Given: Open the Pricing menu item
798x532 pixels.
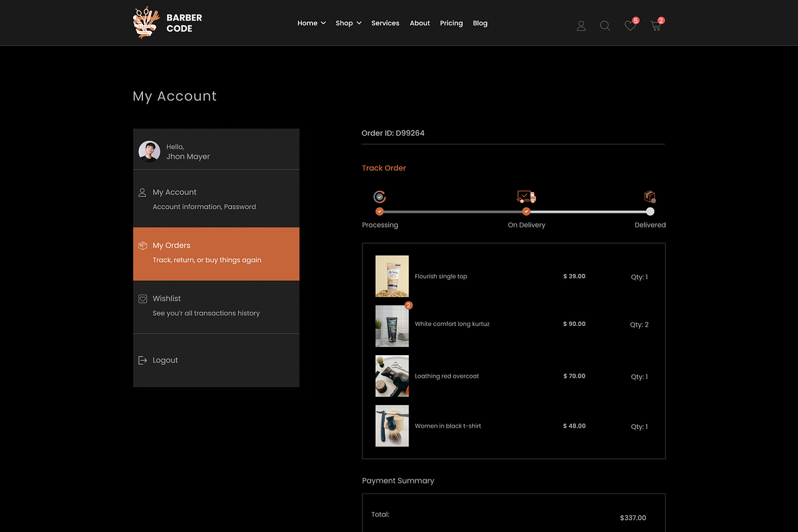Looking at the screenshot, I should tap(452, 23).
